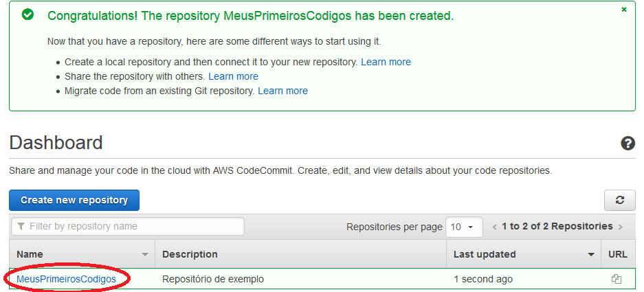
Task: Open Learn more about sharing the repository
Action: tap(233, 76)
